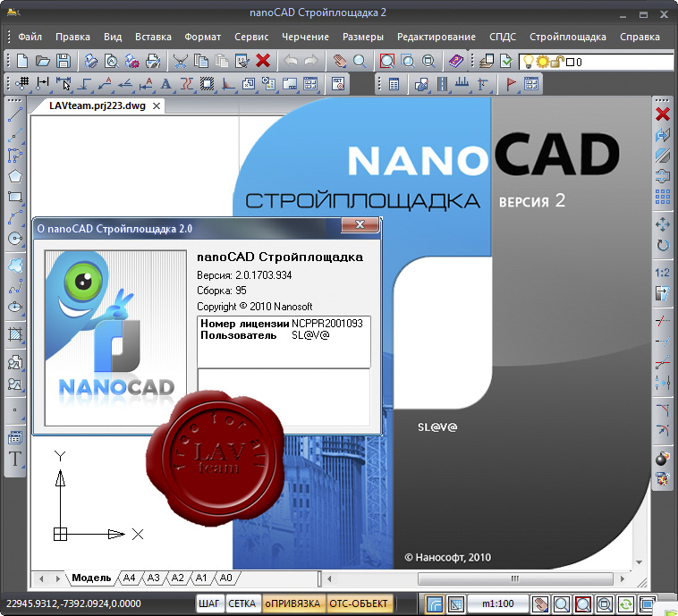Select the Text tool T icon
Screen dimensions: 678x616
click(14, 459)
